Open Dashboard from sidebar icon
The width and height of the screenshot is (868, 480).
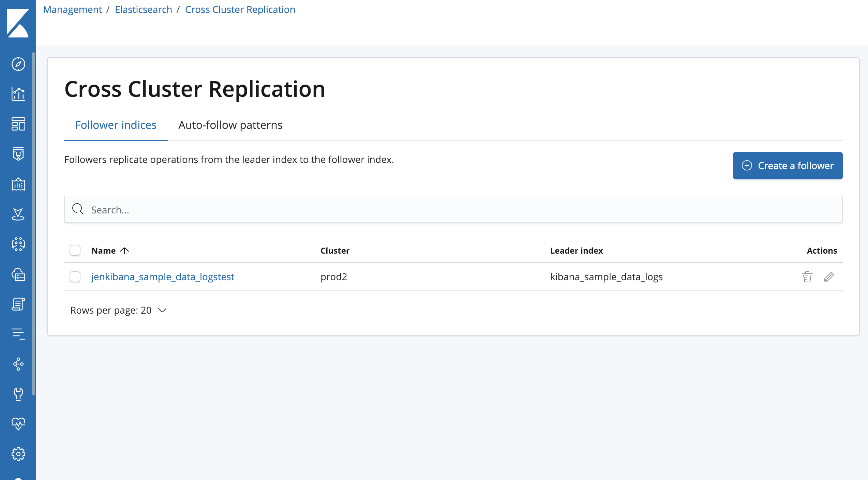[18, 124]
